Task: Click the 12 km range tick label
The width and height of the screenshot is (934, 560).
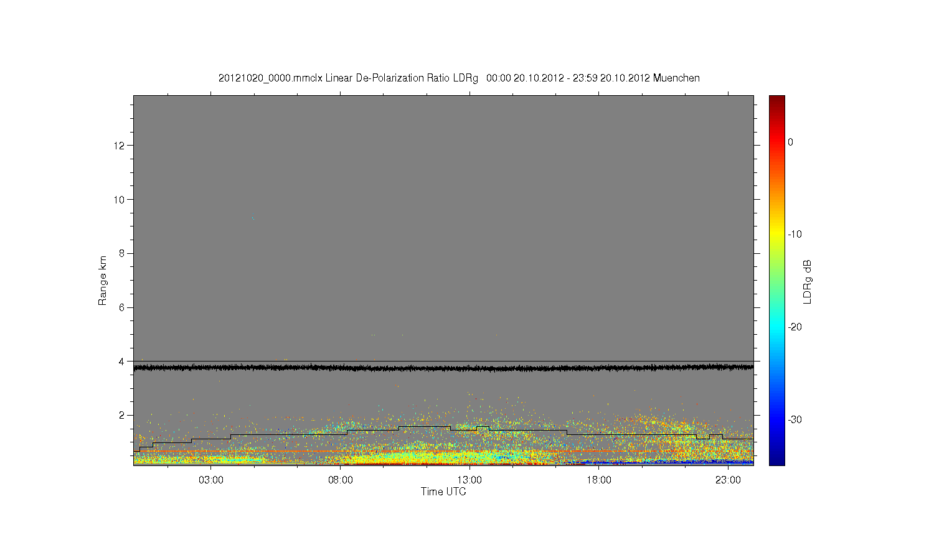Action: (120, 146)
